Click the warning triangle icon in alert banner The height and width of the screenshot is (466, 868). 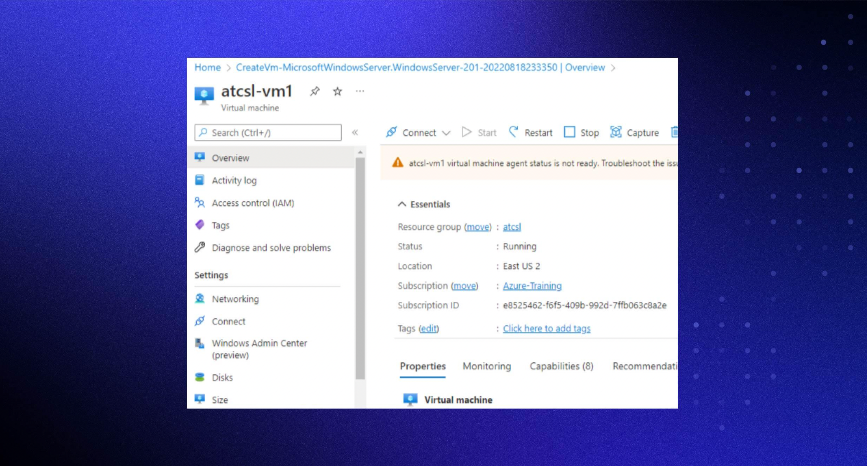coord(397,163)
